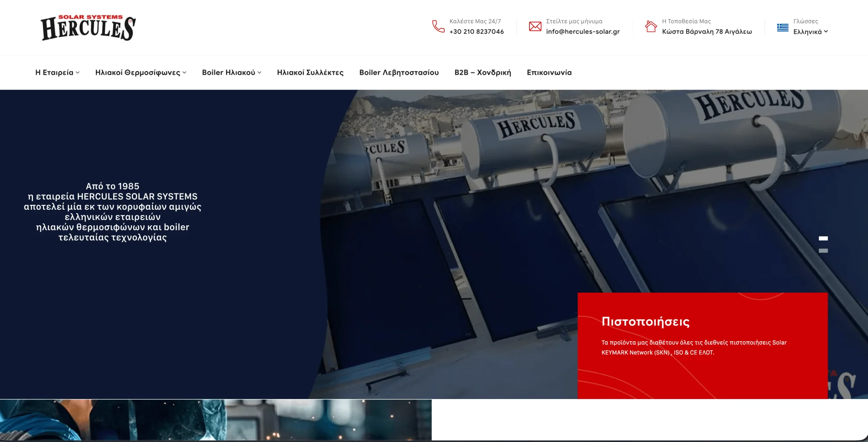Go to B2B – Χονδρική section
The image size is (868, 442).
point(483,73)
